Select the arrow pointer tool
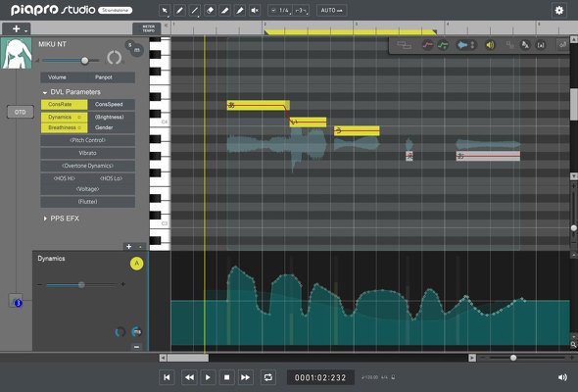Viewport: 578px width, 392px height. click(165, 11)
